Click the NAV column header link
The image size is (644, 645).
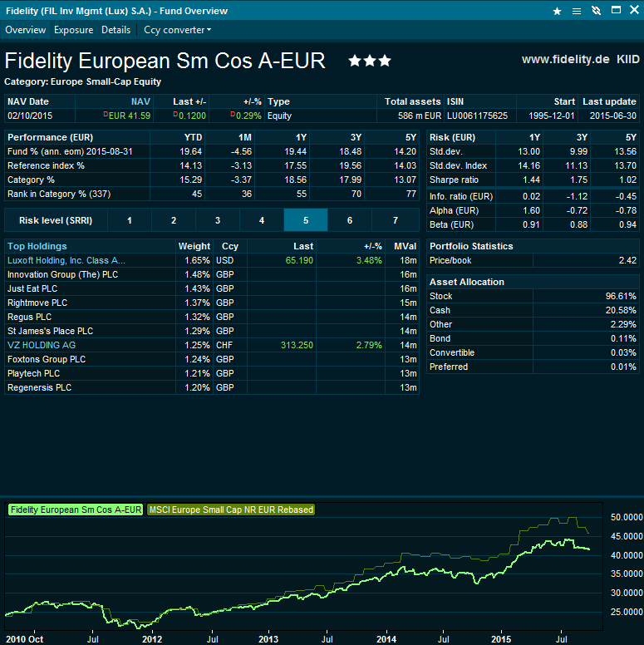click(140, 101)
